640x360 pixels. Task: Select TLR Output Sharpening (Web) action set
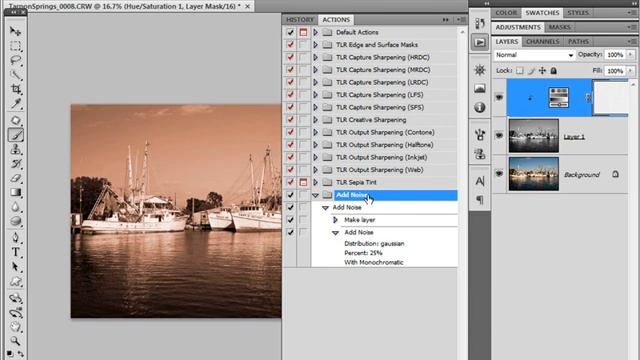point(379,170)
